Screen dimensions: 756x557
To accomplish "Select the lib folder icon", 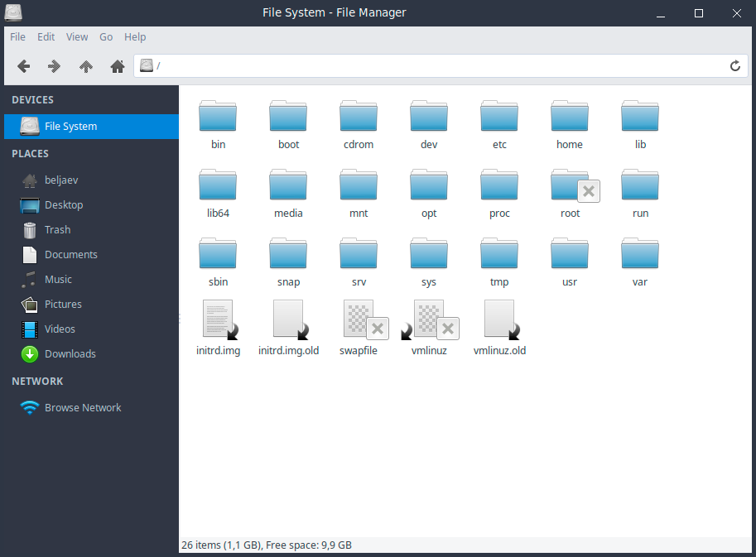I will pyautogui.click(x=640, y=116).
